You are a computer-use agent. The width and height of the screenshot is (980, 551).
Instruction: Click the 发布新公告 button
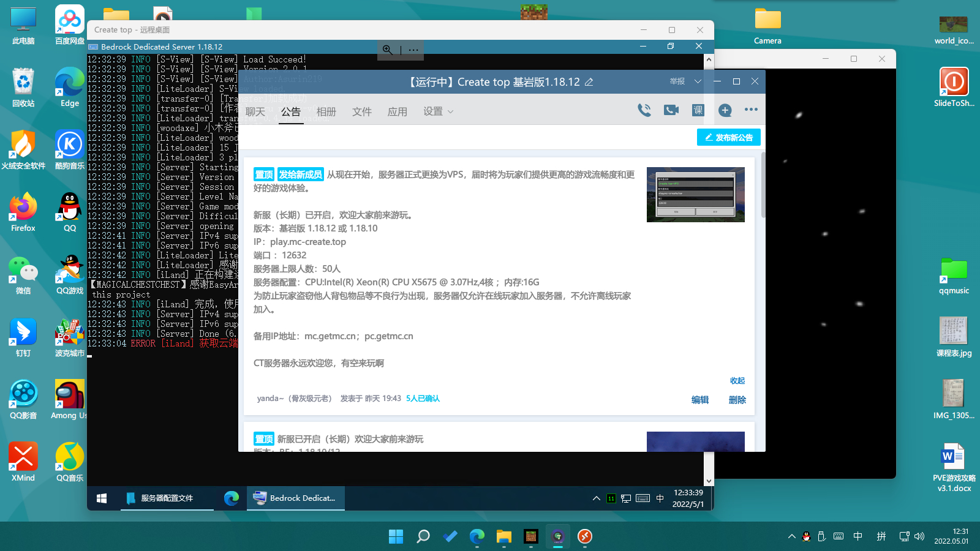point(729,138)
